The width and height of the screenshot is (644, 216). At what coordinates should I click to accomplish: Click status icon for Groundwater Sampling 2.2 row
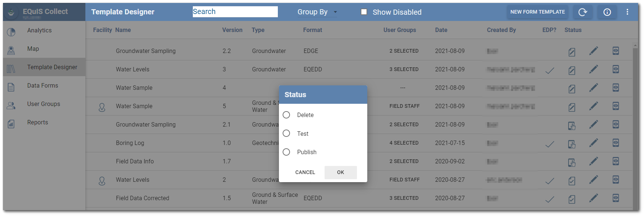[572, 52]
